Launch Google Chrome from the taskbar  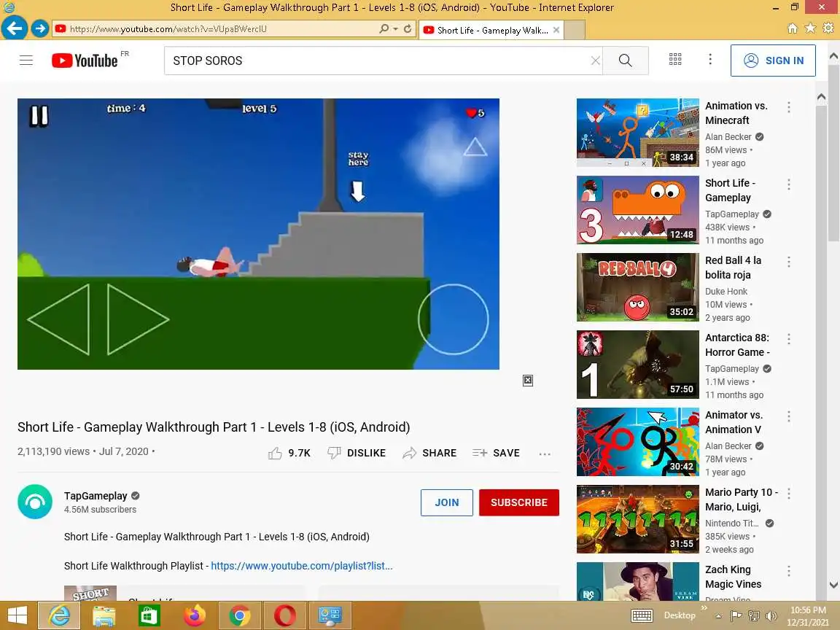point(239,615)
